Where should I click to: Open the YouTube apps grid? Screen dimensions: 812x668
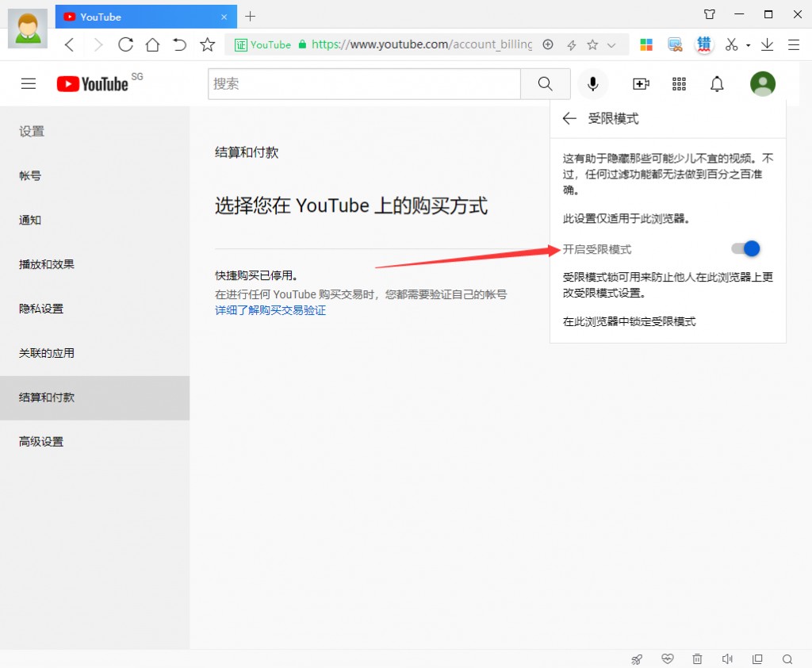(679, 83)
